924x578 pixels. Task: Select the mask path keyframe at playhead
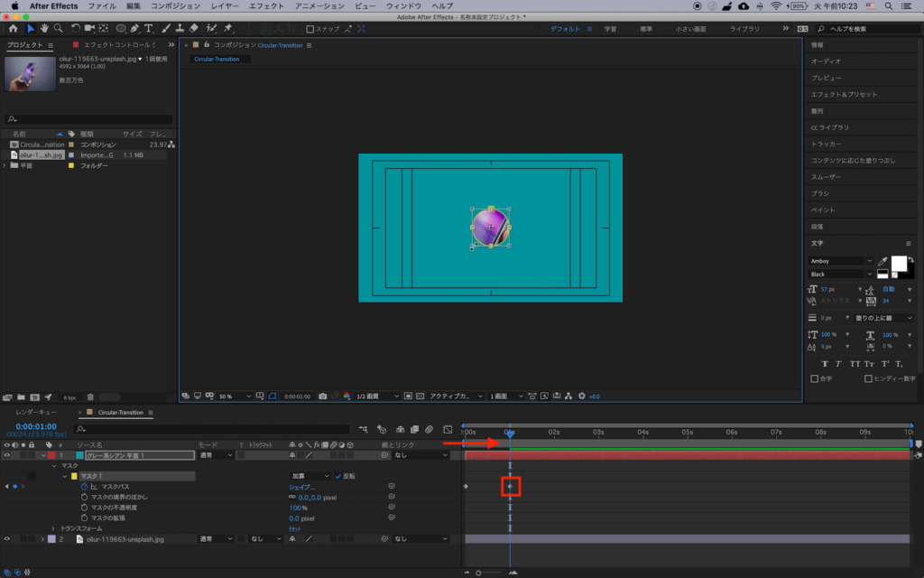tap(510, 487)
